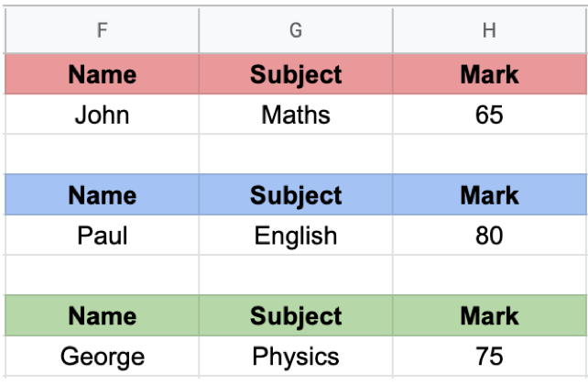Click the red Name header cell
This screenshot has height=385, width=588.
102,74
